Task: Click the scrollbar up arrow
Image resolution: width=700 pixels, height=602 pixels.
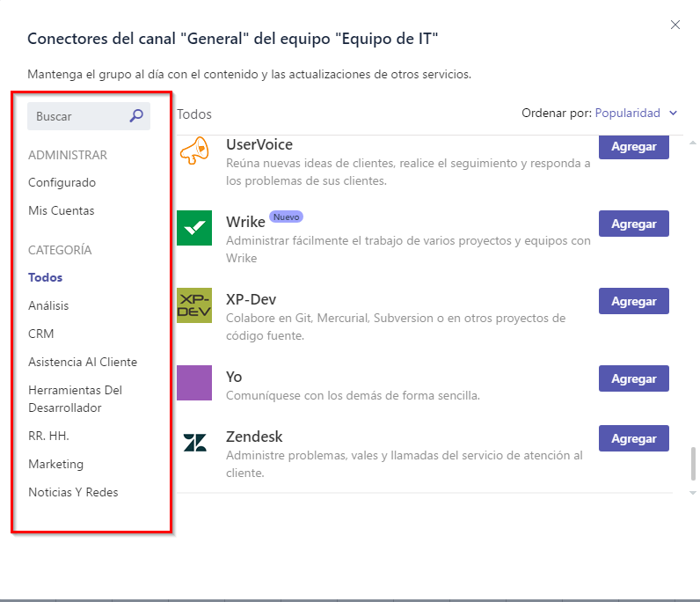Action: coord(693,143)
